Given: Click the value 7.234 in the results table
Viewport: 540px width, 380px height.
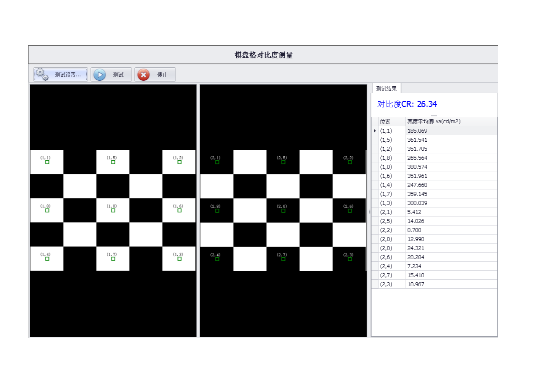Looking at the screenshot, I should pos(414,266).
